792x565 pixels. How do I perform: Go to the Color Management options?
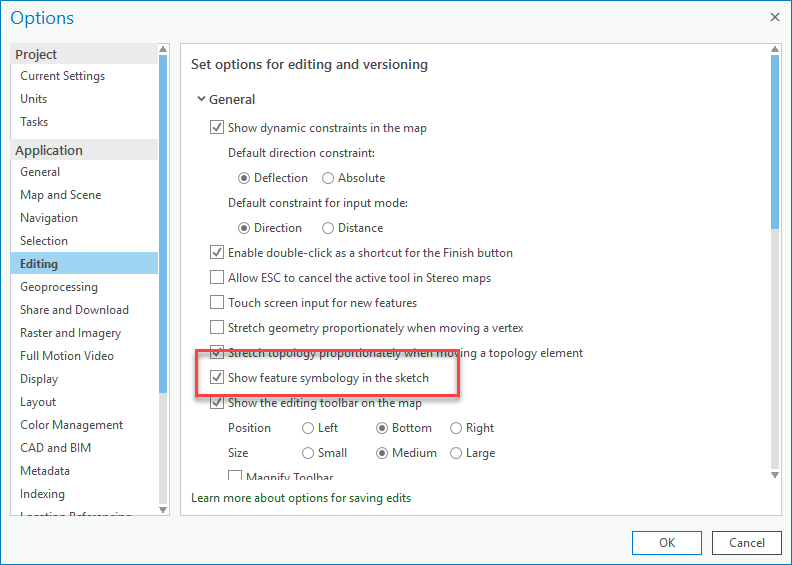[71, 425]
